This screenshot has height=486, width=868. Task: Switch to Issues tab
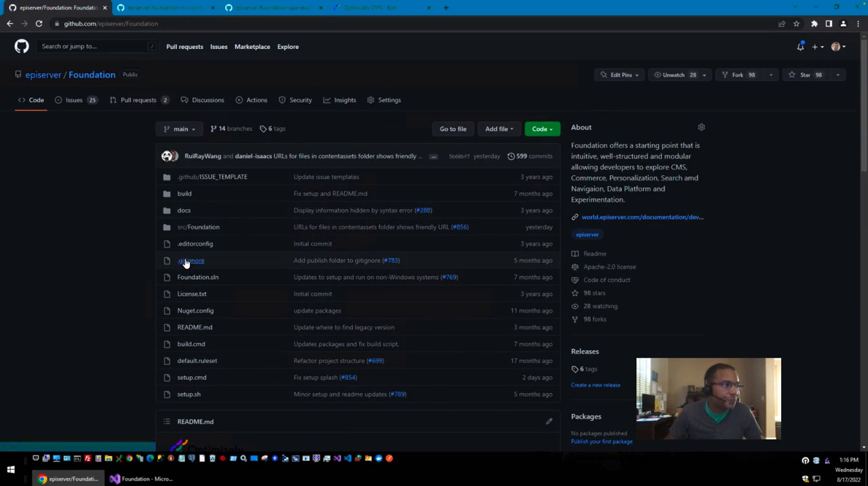[75, 100]
